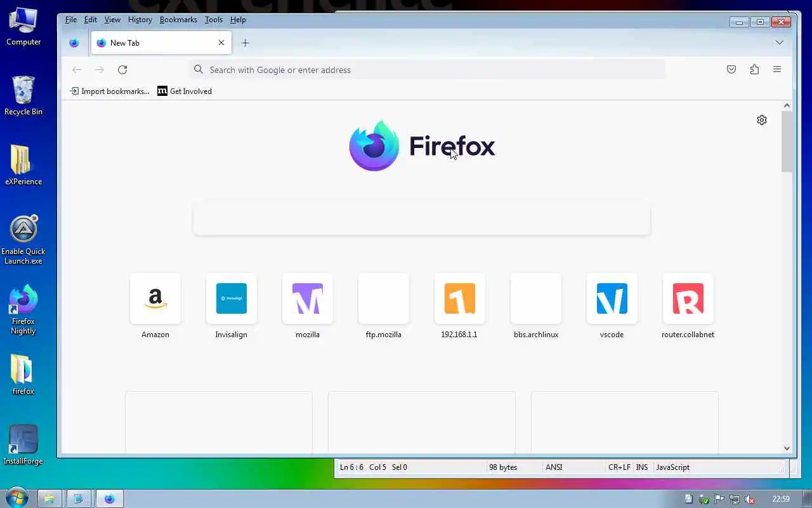The height and width of the screenshot is (508, 812).
Task: Click 98 bytes in status bar
Action: (503, 467)
